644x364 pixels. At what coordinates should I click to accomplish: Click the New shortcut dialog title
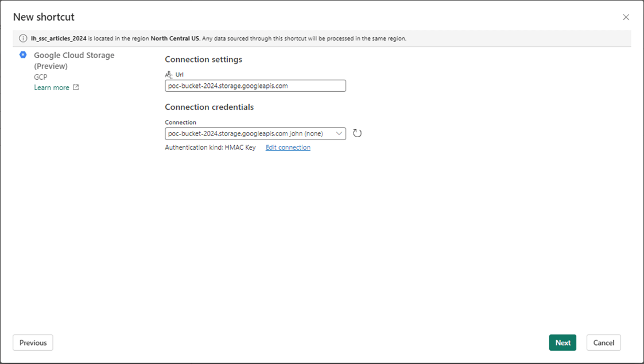pos(44,17)
